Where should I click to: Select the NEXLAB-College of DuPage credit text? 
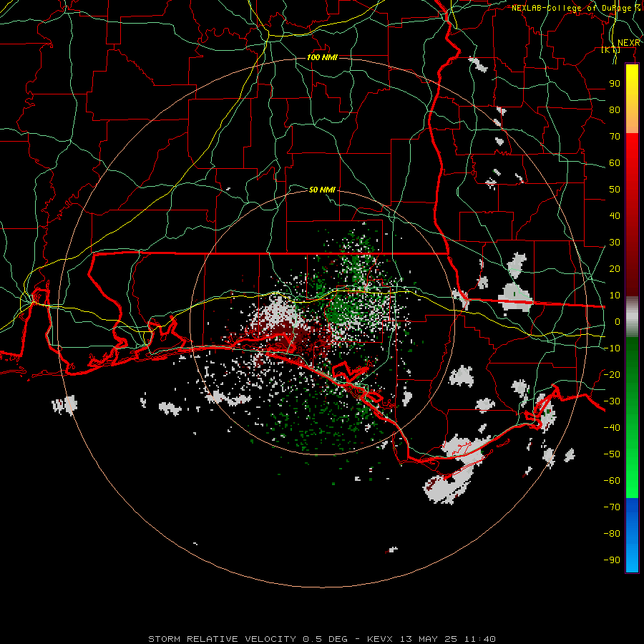tap(575, 8)
